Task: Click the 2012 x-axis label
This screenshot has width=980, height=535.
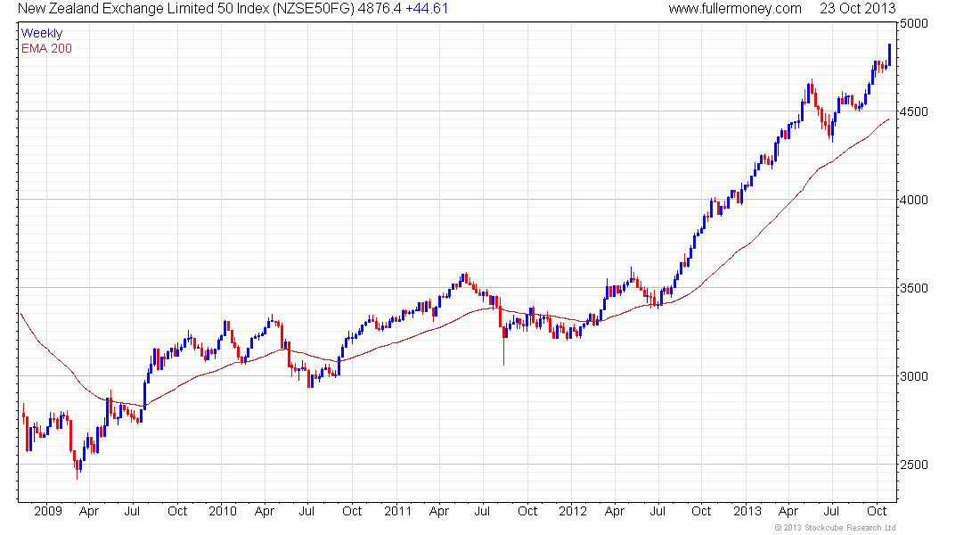Action: pyautogui.click(x=573, y=511)
